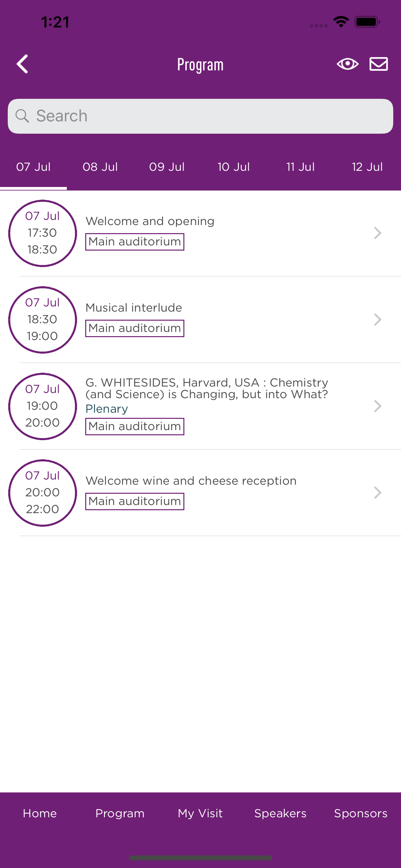This screenshot has height=868, width=401.
Task: Open the envelope mail icon
Action: (379, 64)
